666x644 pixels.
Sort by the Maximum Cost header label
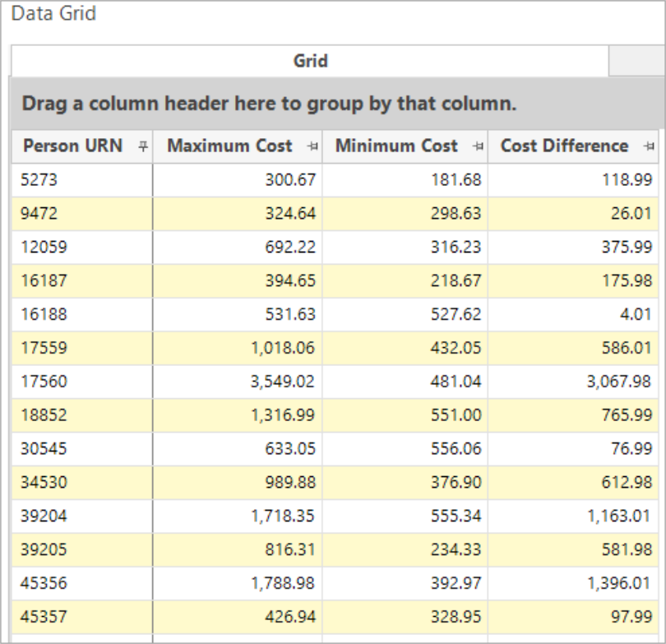[x=229, y=146]
